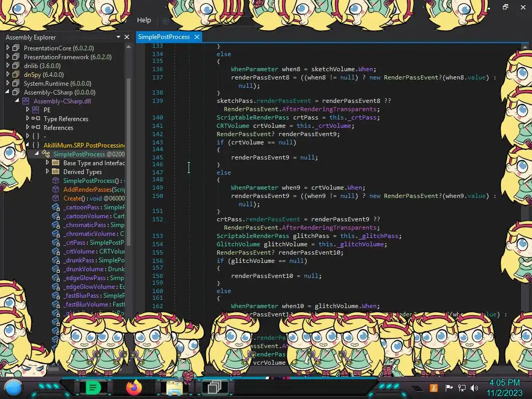Select the _crtPass field entry

(94, 242)
